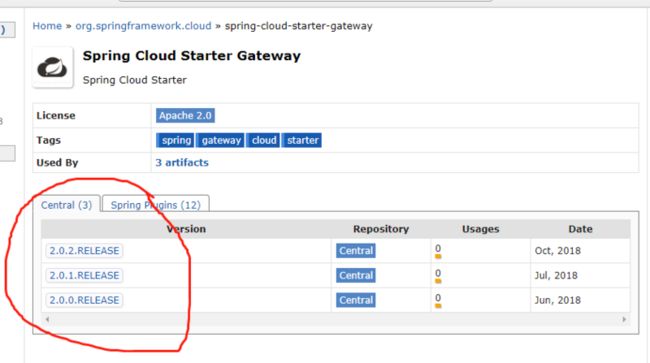Click the License row label
The height and width of the screenshot is (363, 650).
tap(56, 115)
